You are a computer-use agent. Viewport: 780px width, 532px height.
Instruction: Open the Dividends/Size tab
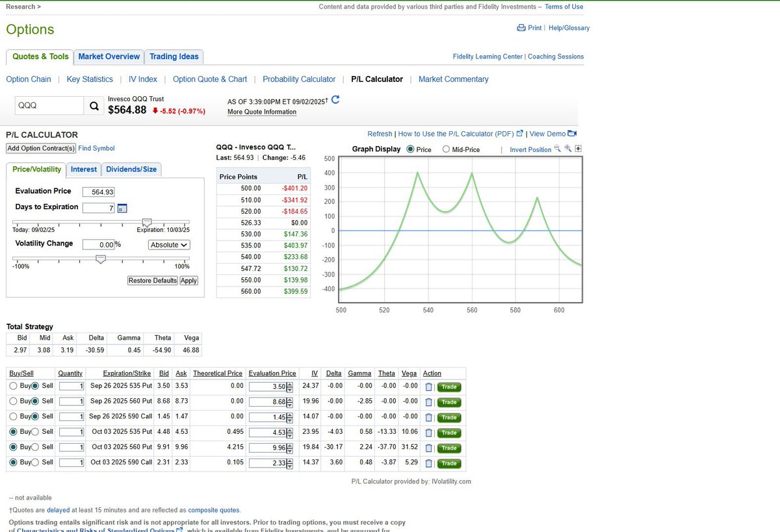[x=131, y=169]
